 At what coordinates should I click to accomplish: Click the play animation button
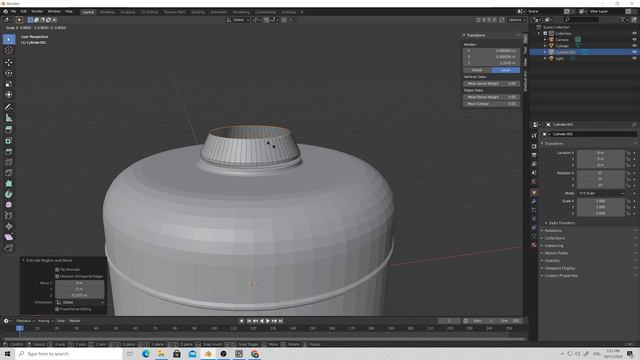(268, 321)
